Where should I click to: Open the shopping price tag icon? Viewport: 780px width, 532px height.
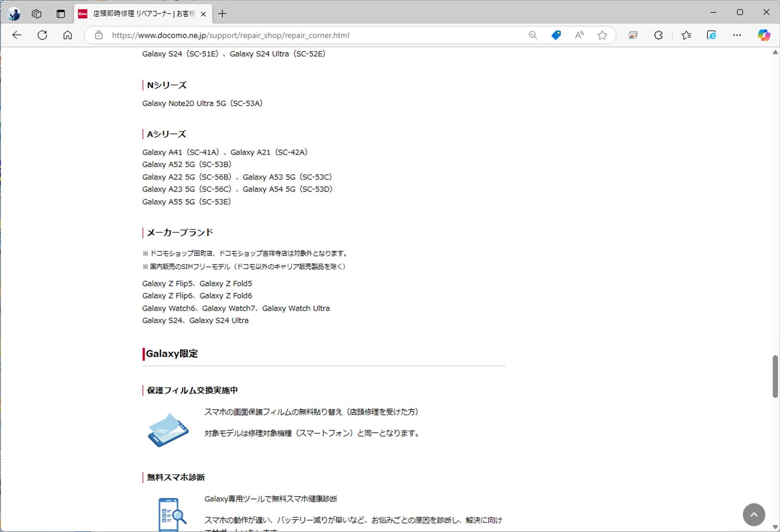(x=556, y=35)
